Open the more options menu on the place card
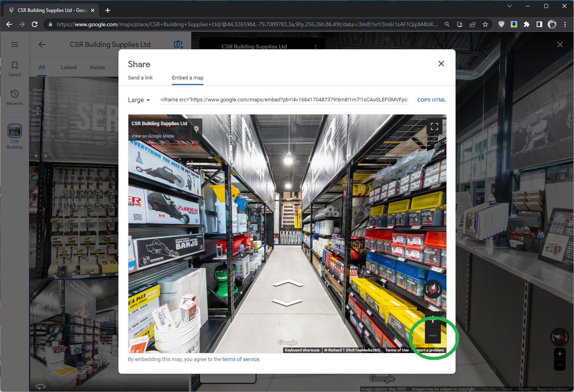 316,47
